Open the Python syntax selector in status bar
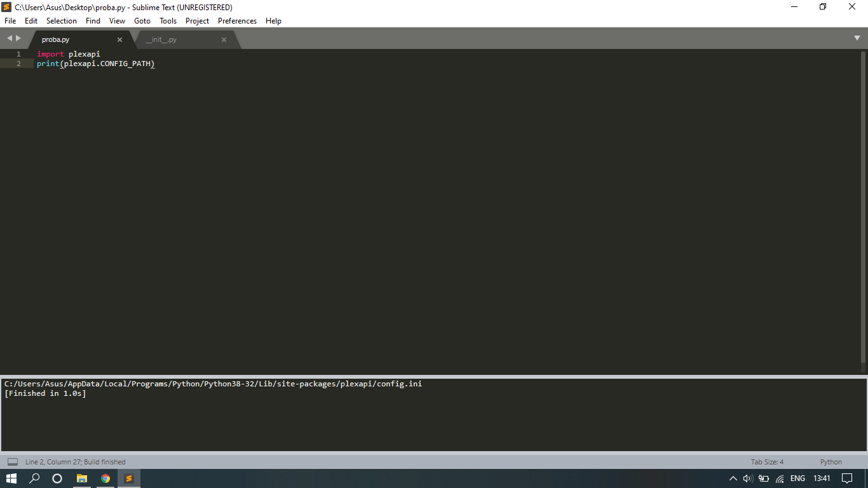The width and height of the screenshot is (868, 488). [x=831, y=461]
